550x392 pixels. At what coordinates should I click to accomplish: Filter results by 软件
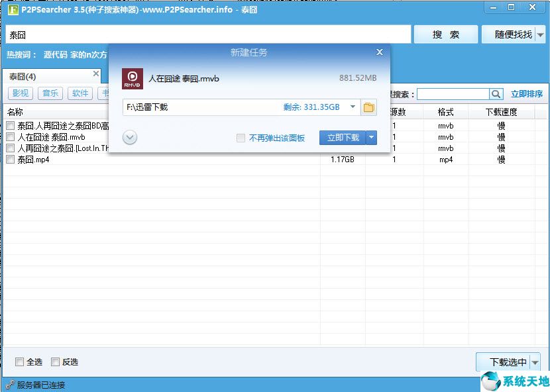(x=80, y=93)
